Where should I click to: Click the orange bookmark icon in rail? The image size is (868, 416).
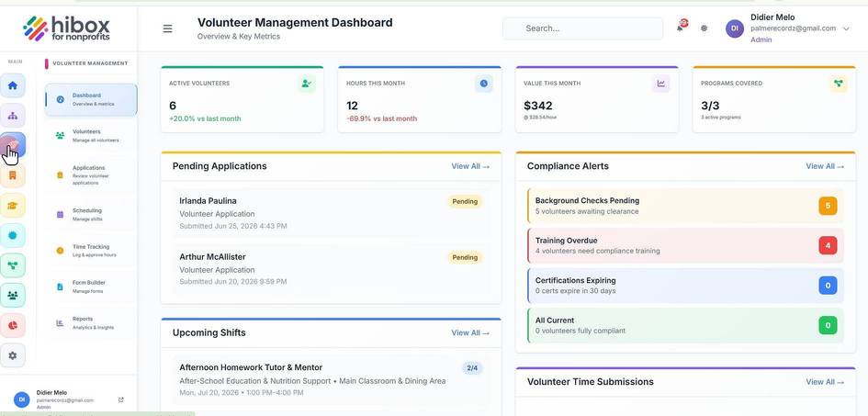(13, 175)
